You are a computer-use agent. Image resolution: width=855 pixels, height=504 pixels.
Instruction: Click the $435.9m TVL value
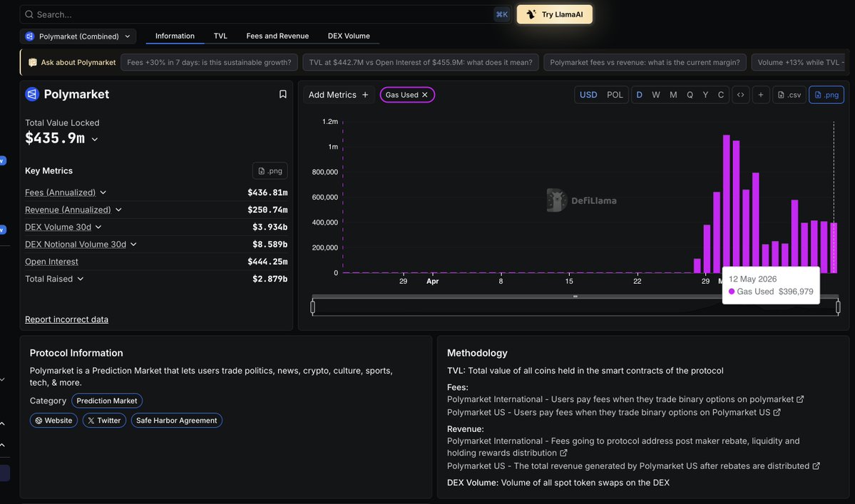(55, 138)
